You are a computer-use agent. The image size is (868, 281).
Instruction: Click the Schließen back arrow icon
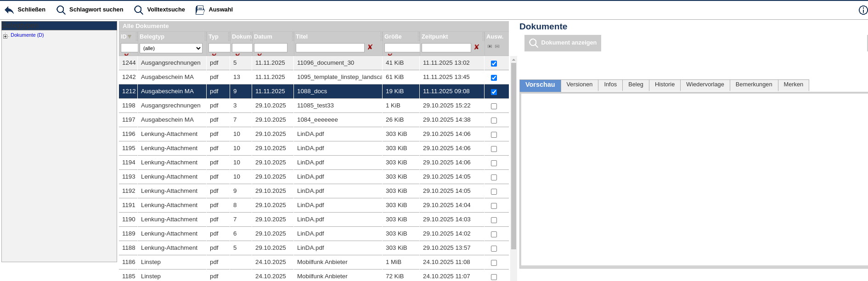point(9,10)
